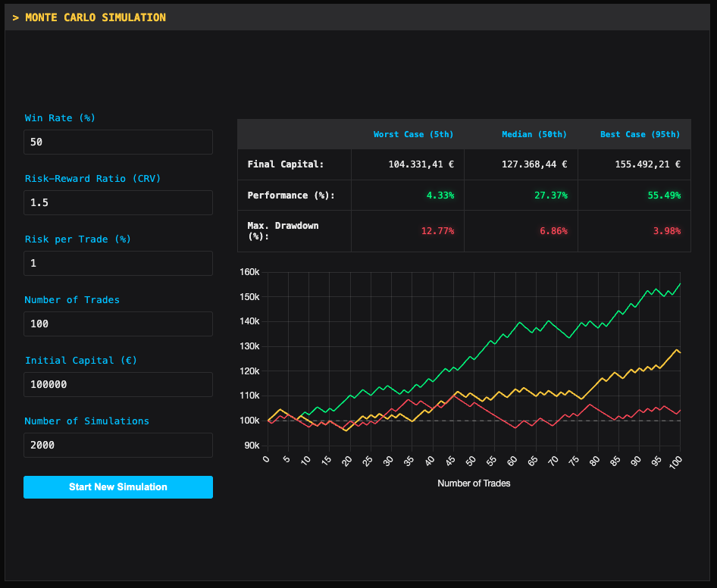Select the Risk per Trade (%) input
Viewport: 717px width, 588px height.
[x=118, y=263]
